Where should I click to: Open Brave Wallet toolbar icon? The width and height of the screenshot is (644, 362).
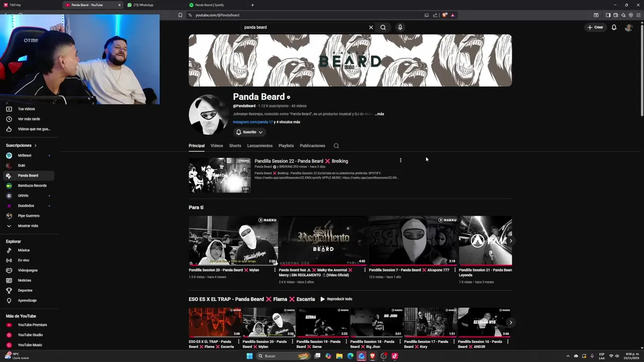(x=615, y=15)
